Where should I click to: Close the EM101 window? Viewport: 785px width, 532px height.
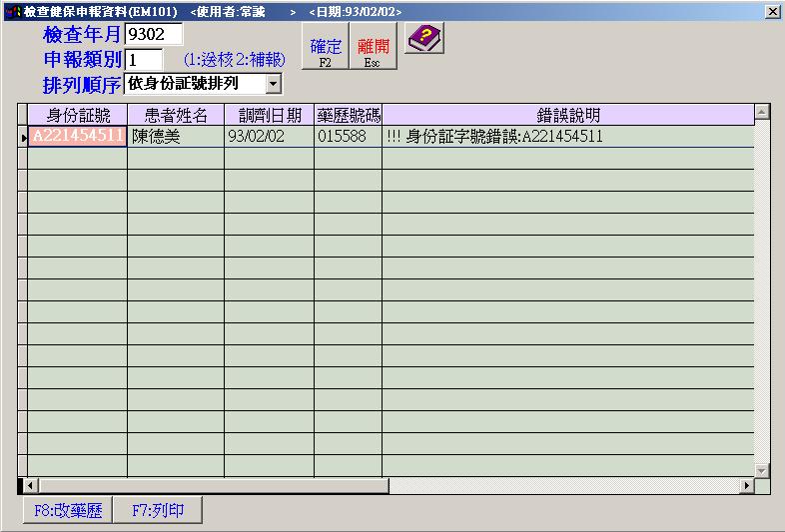click(772, 11)
